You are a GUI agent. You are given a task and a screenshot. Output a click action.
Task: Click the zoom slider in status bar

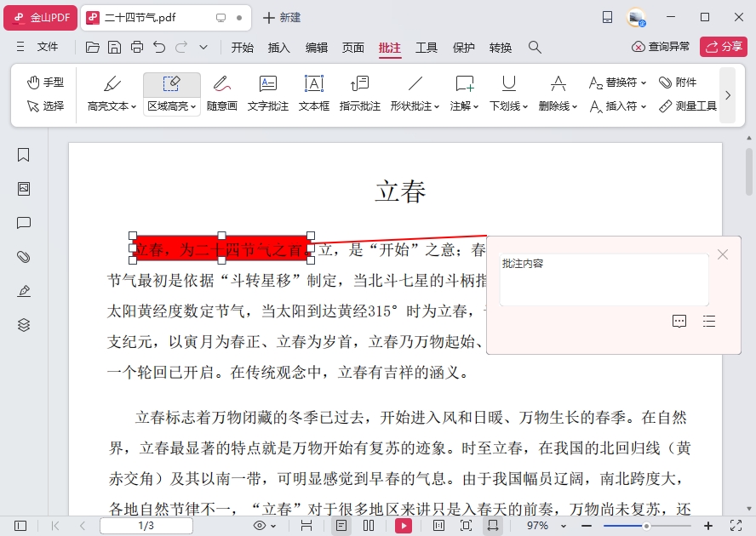[x=647, y=526]
